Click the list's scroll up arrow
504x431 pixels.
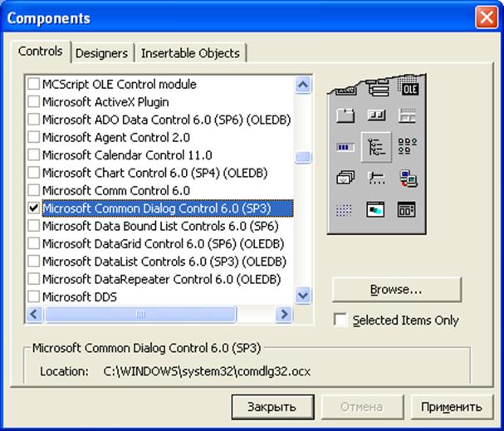303,86
